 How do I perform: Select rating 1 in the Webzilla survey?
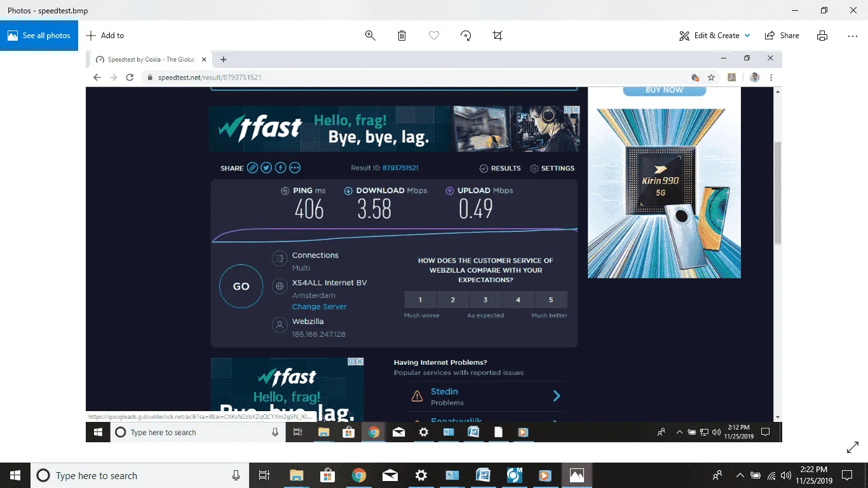click(421, 300)
